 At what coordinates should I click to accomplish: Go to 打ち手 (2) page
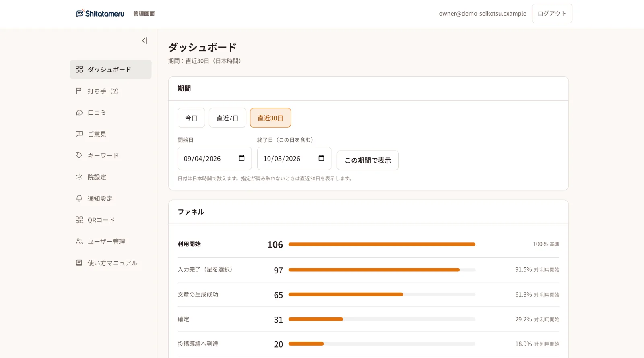111,91
